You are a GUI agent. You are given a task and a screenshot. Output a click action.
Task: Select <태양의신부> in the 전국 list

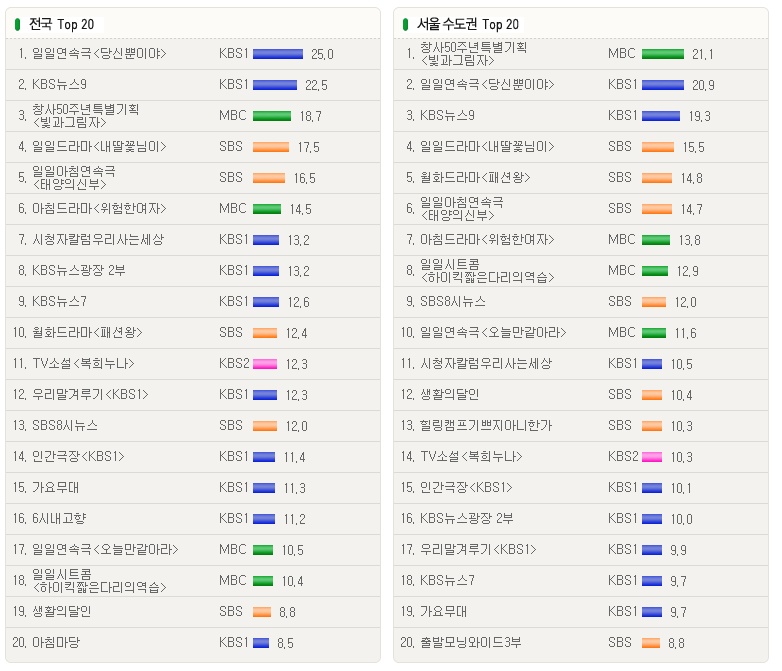pos(69,185)
